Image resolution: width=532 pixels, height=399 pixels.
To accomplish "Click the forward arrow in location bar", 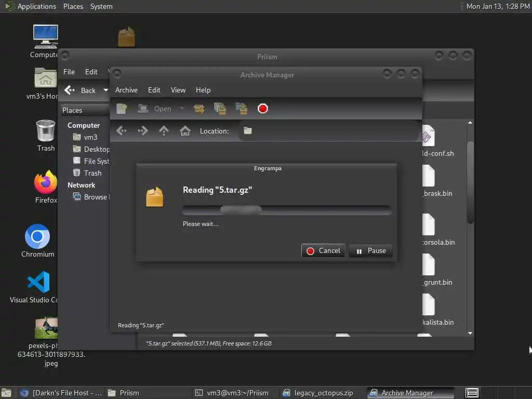I will (x=143, y=130).
